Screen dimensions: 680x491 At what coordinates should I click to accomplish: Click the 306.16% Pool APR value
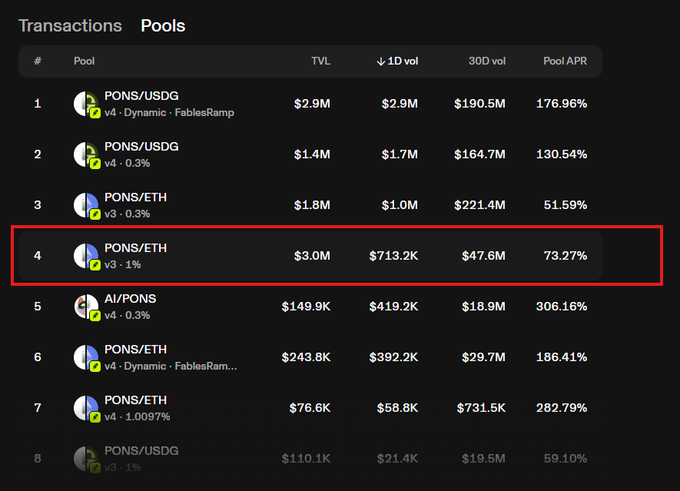[x=562, y=307]
